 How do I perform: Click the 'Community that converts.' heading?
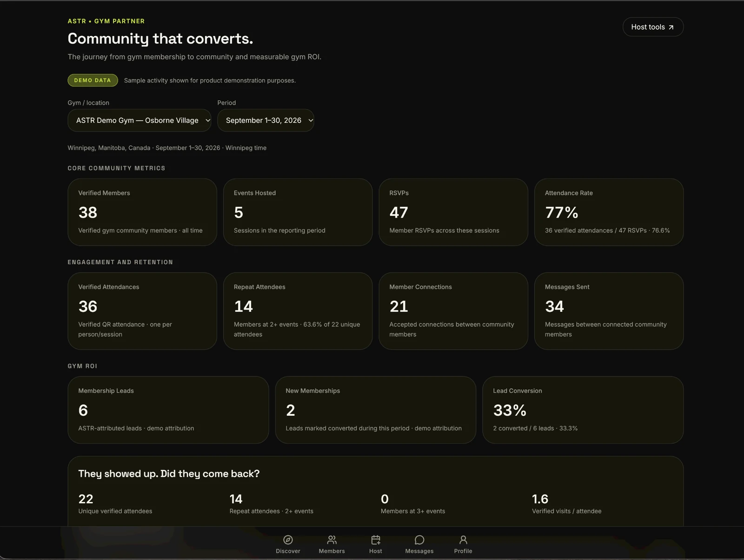160,39
